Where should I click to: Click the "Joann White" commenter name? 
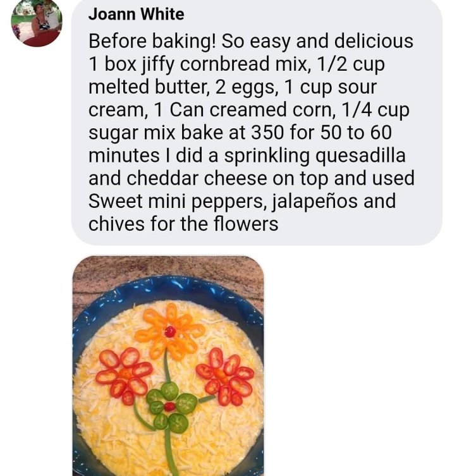[137, 14]
